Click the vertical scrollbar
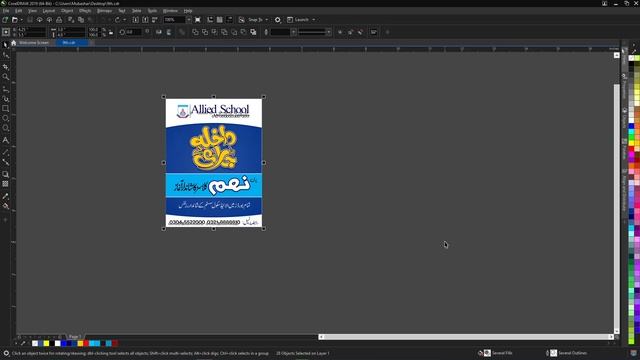This screenshot has width=640, height=360. [616, 206]
